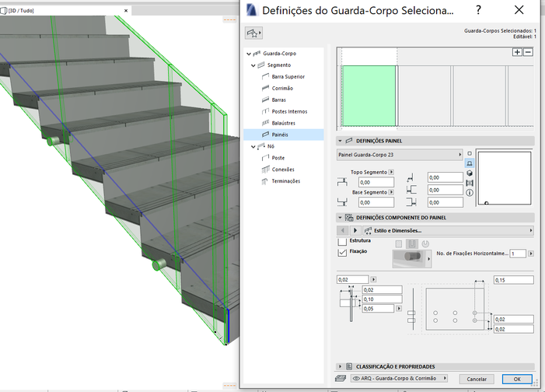This screenshot has height=392, width=545.
Task: Click the green highlighted panel in preview
Action: 369,96
